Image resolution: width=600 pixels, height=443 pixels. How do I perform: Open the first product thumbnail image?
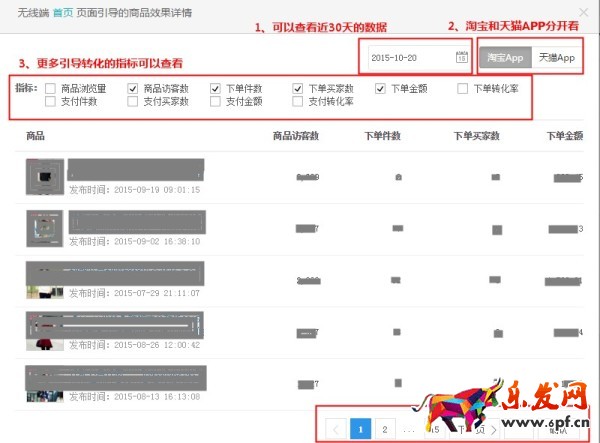(45, 176)
